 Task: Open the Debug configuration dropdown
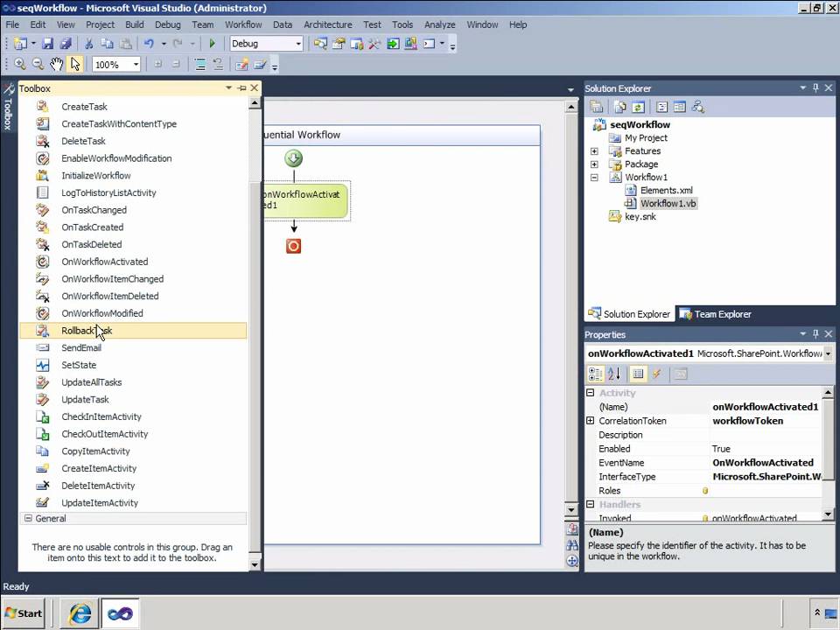[298, 44]
